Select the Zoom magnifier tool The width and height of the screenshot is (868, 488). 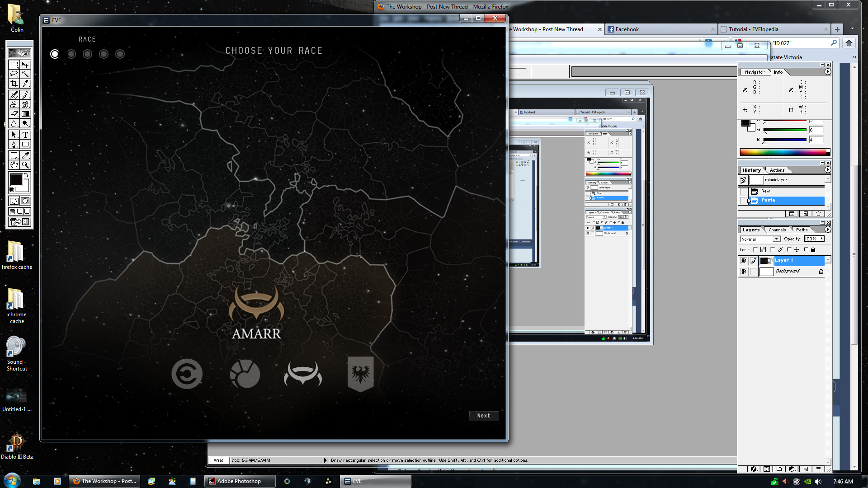point(25,165)
